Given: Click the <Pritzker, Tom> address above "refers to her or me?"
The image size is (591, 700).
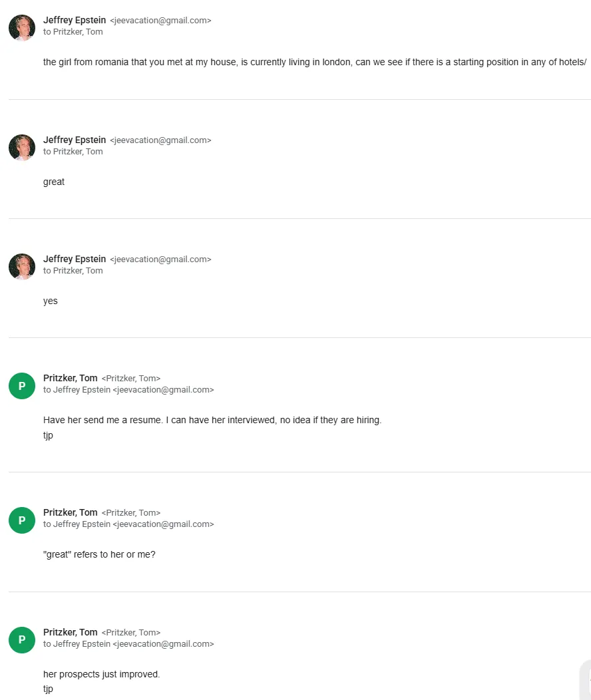Looking at the screenshot, I should [x=131, y=513].
